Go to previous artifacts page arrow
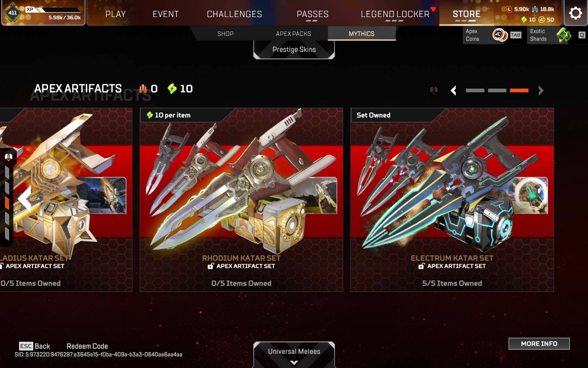Image resolution: width=588 pixels, height=368 pixels. click(x=453, y=90)
